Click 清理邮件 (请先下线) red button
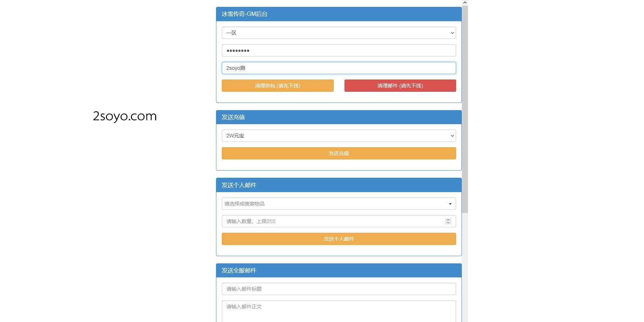Viewport: 644px width, 322px height. tap(400, 86)
